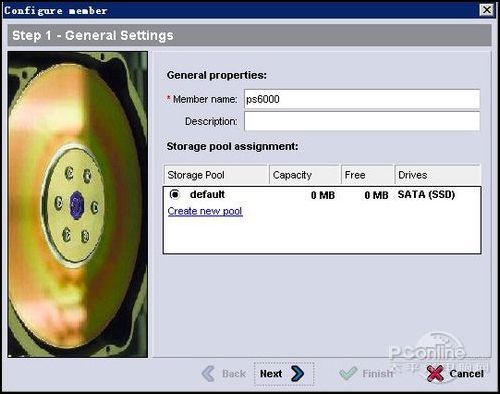Close the Configure member dialog window

point(486,10)
